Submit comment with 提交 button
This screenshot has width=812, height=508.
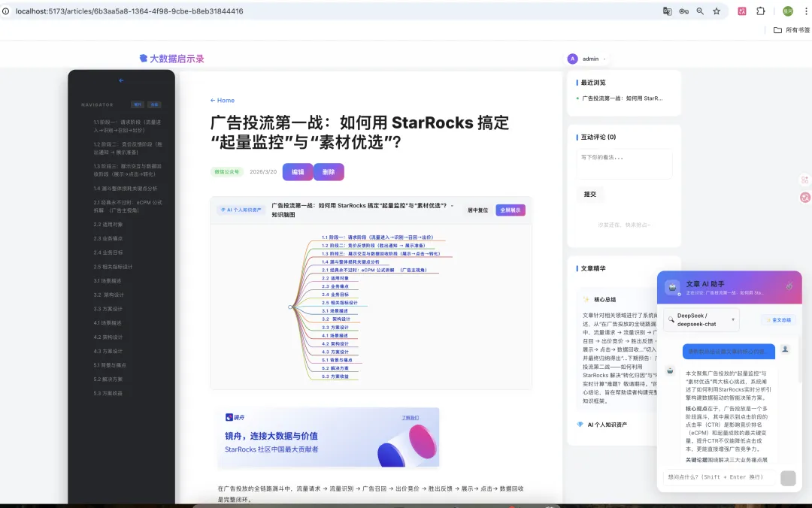[590, 194]
